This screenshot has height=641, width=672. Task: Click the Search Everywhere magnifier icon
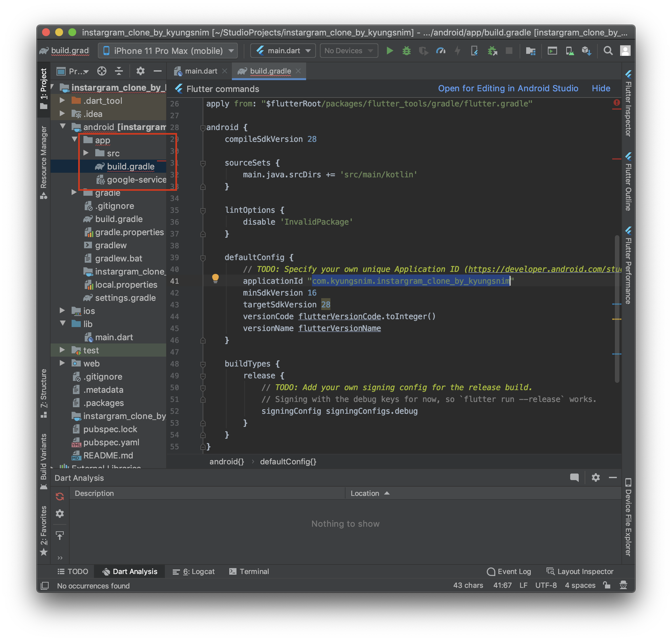pos(608,51)
